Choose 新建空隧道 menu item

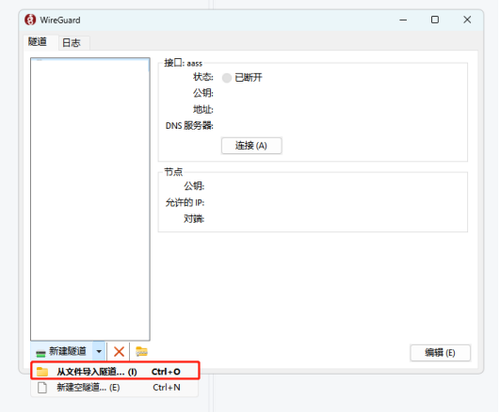(x=115, y=387)
